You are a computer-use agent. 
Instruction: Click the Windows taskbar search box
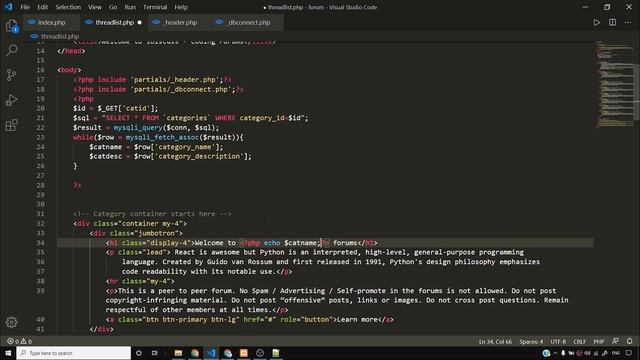(73, 353)
